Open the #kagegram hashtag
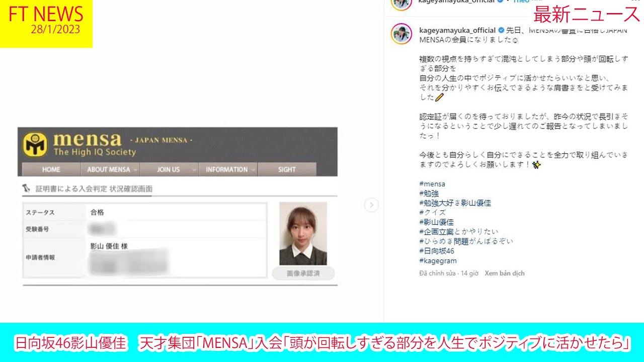Viewport: 644px width, 362px height. [438, 261]
